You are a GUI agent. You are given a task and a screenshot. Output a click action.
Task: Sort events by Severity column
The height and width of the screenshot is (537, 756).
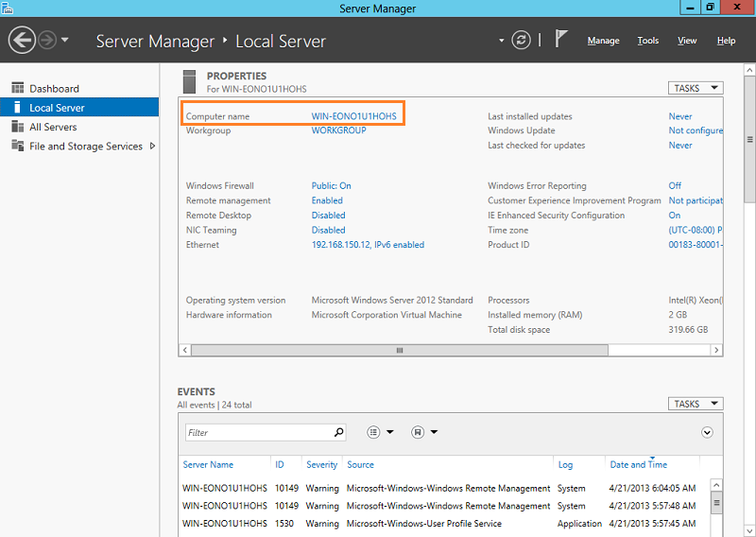[x=321, y=464]
